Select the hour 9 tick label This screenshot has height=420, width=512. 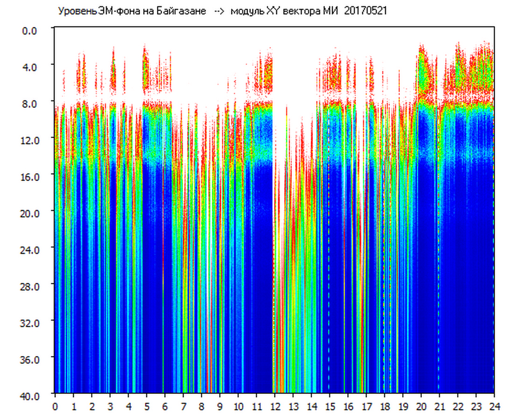[220, 406]
